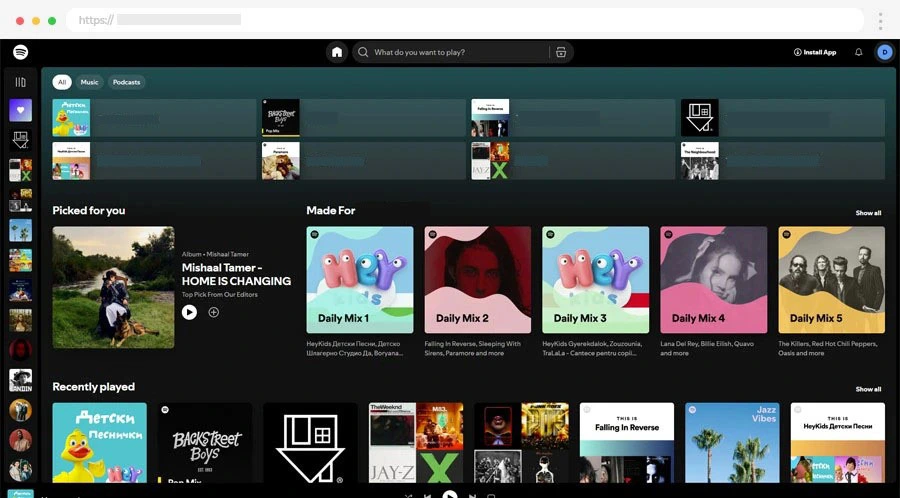Screen dimensions: 900x498
Task: Focus the 'What do you want to play?' field
Action: click(x=455, y=52)
